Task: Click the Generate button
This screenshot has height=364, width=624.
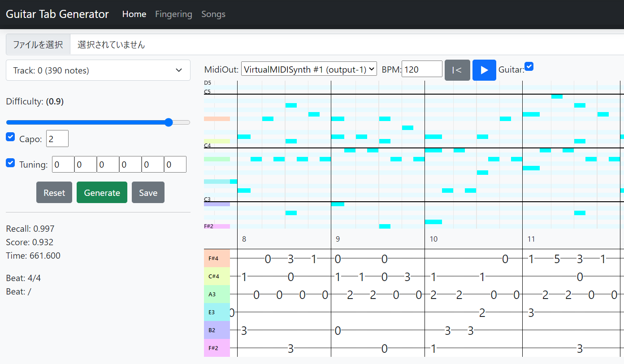Action: (x=102, y=192)
